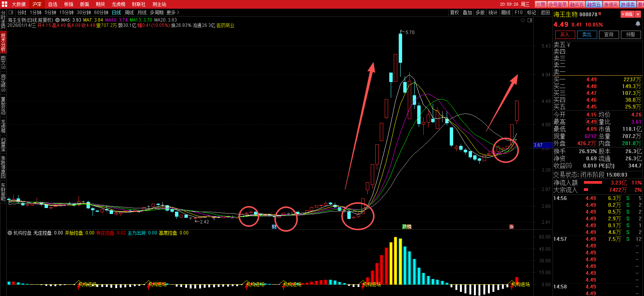
Task: Select the 月线 monthly chart period
Action: tap(142, 12)
